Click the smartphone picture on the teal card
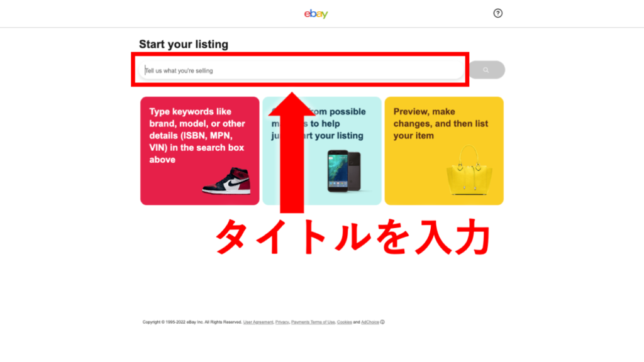Screen dimensions: 644x362 click(344, 171)
